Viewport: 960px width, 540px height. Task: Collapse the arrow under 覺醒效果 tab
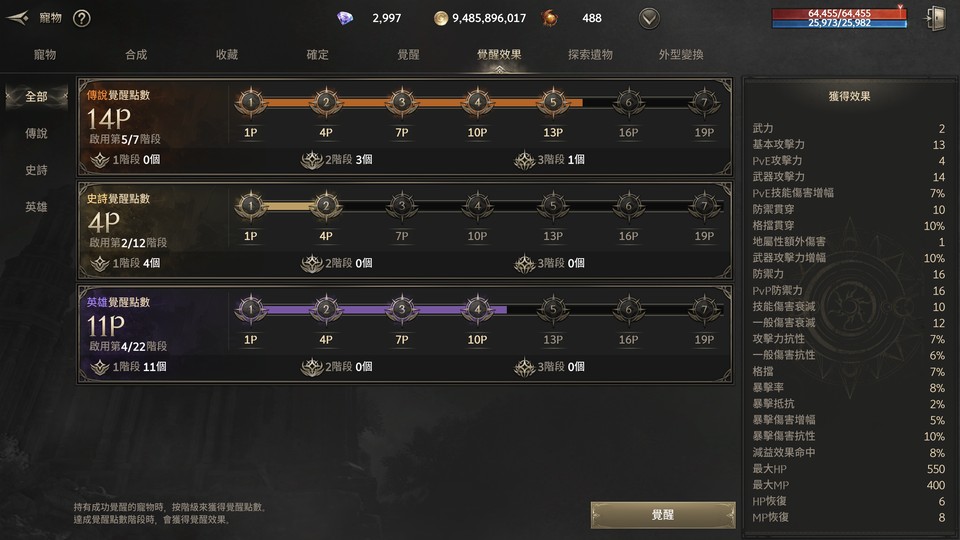[x=498, y=70]
